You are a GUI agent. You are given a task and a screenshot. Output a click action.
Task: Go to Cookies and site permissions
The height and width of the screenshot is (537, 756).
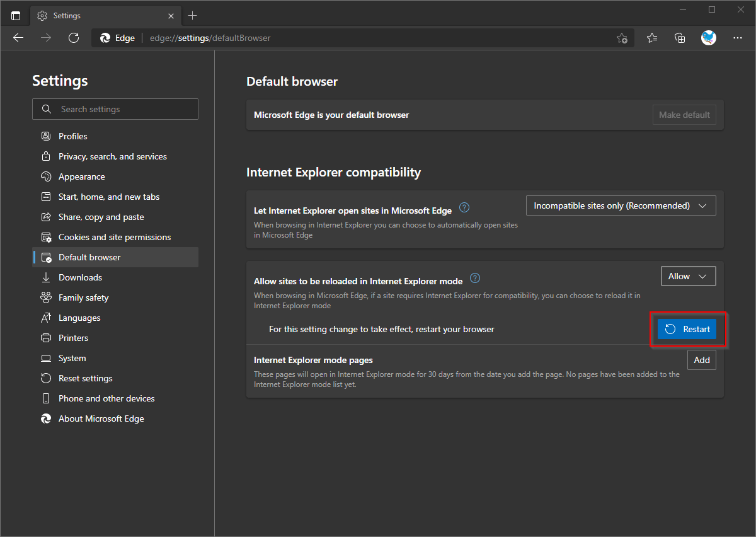click(114, 236)
